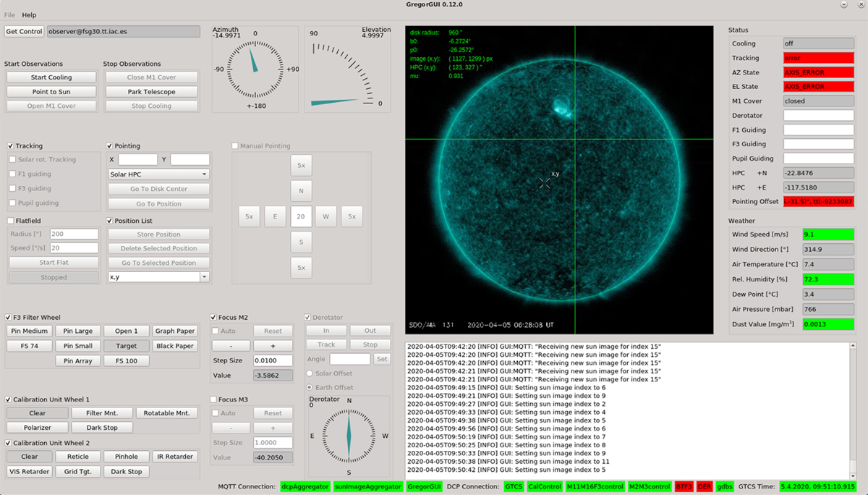Click the Point to Sun button
The height and width of the screenshot is (495, 868).
(51, 92)
